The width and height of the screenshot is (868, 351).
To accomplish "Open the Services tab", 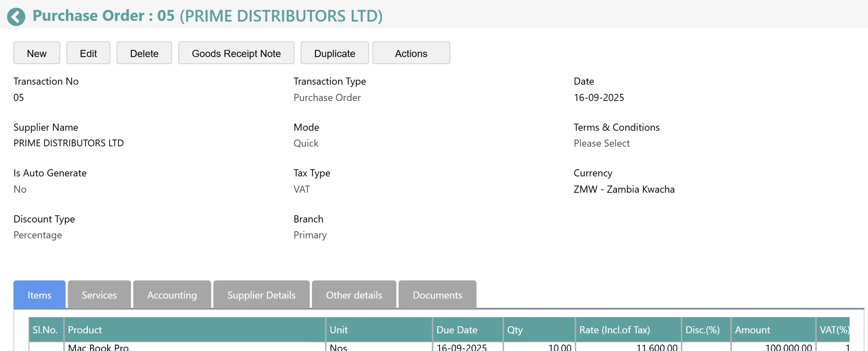I will click(x=99, y=295).
